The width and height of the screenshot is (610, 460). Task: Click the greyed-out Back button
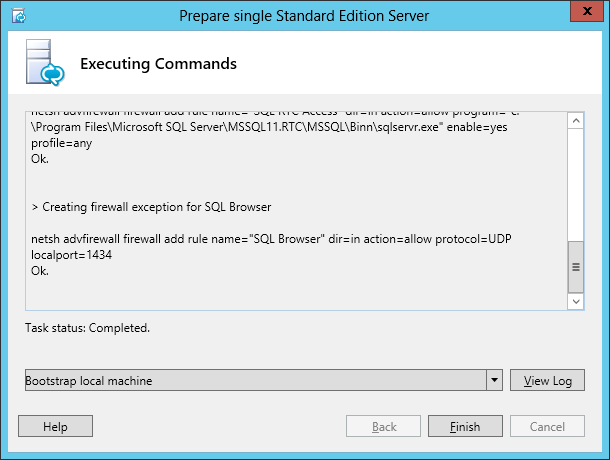pyautogui.click(x=383, y=427)
